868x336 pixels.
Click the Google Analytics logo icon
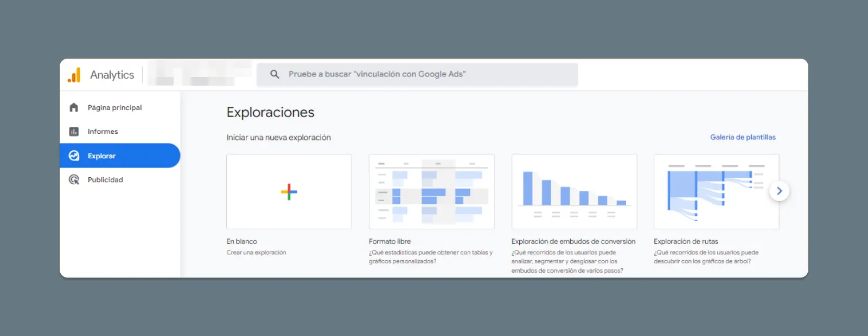click(x=74, y=75)
